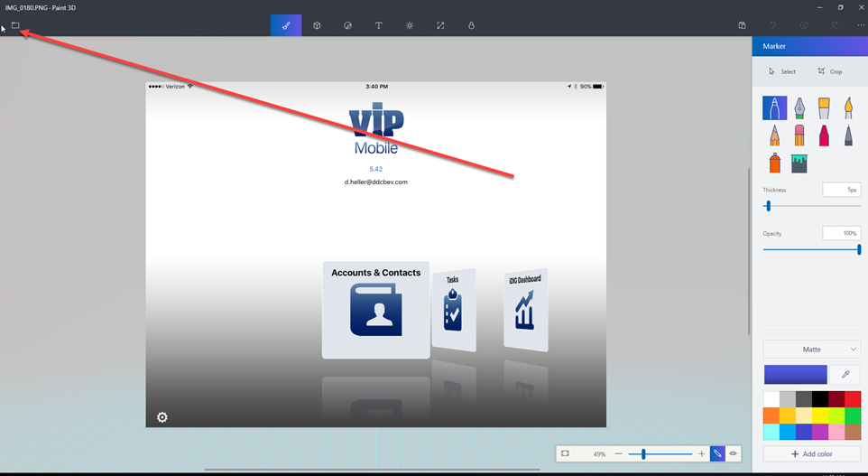Select the Text tool tab

(379, 25)
